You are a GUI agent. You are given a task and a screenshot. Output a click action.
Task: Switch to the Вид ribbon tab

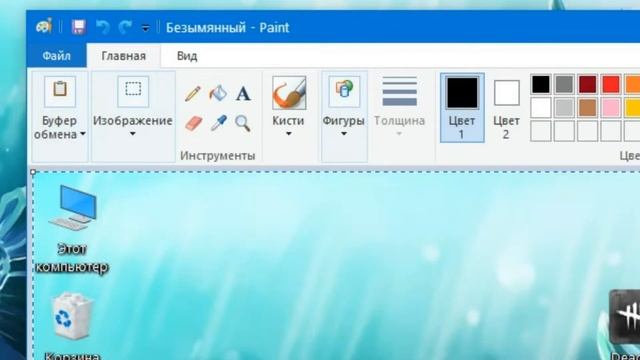[x=187, y=56]
